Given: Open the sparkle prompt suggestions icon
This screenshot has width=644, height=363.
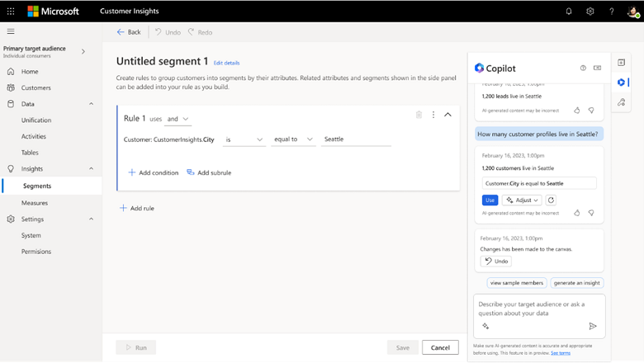Looking at the screenshot, I should pyautogui.click(x=485, y=326).
